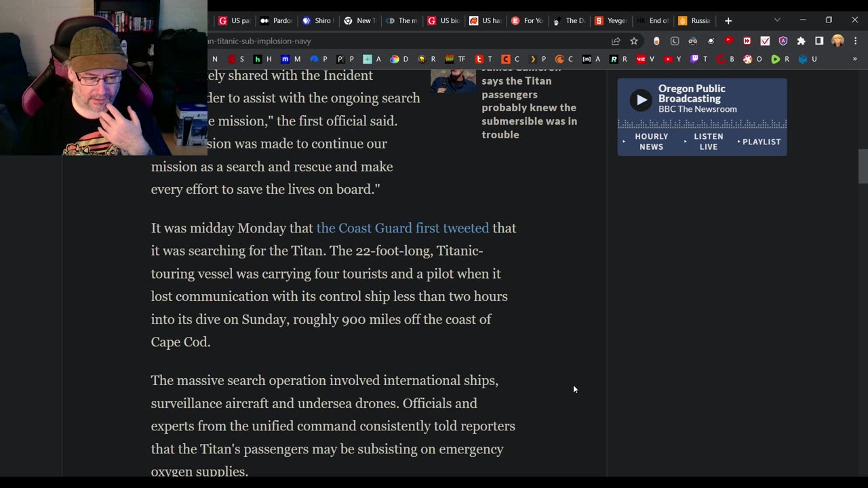Switch to the End of tab
This screenshot has height=488, width=868.
(652, 20)
